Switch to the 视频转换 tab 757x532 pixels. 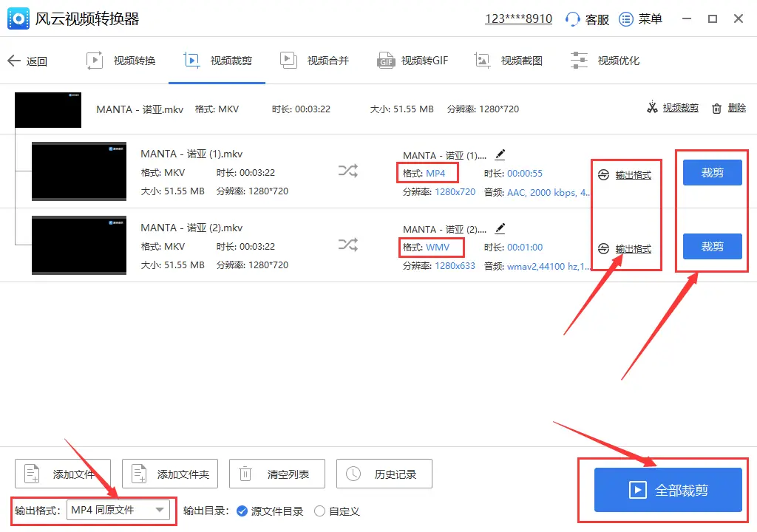(120, 61)
